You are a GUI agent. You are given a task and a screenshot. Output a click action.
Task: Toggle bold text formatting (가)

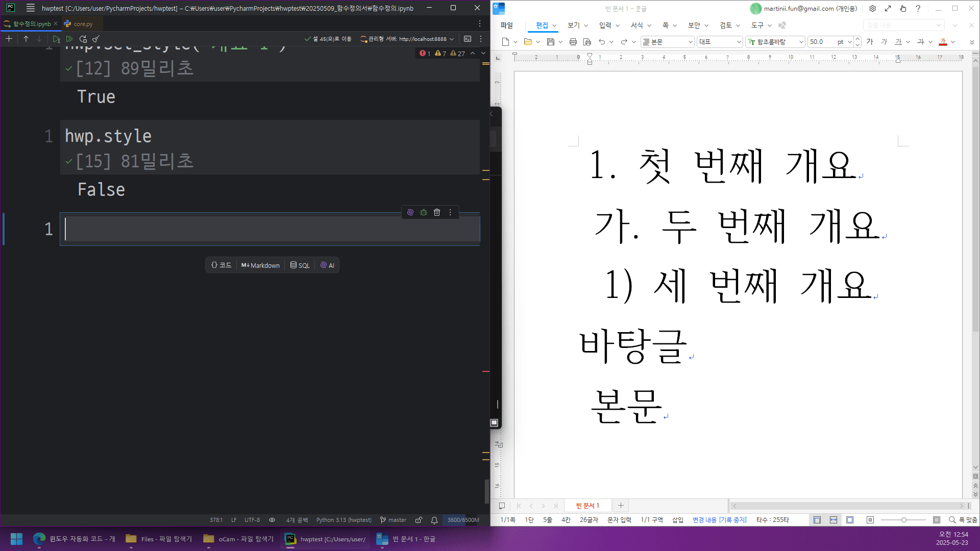(x=870, y=42)
